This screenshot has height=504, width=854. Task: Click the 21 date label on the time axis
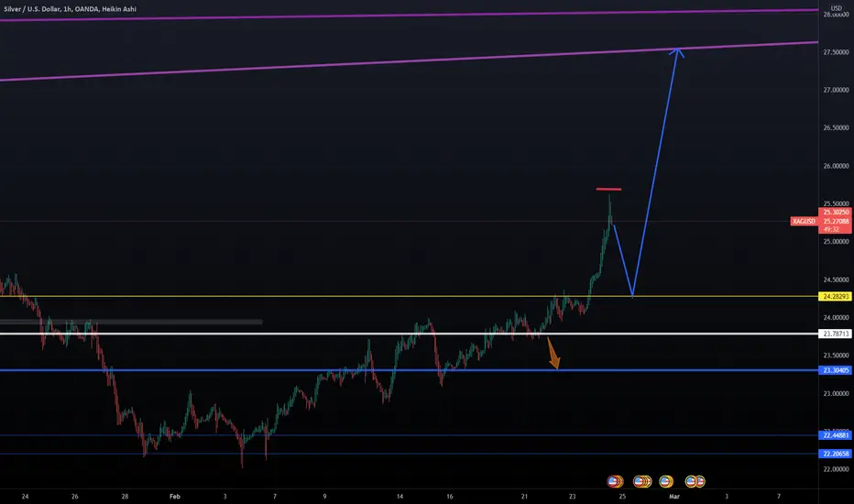[x=524, y=497]
